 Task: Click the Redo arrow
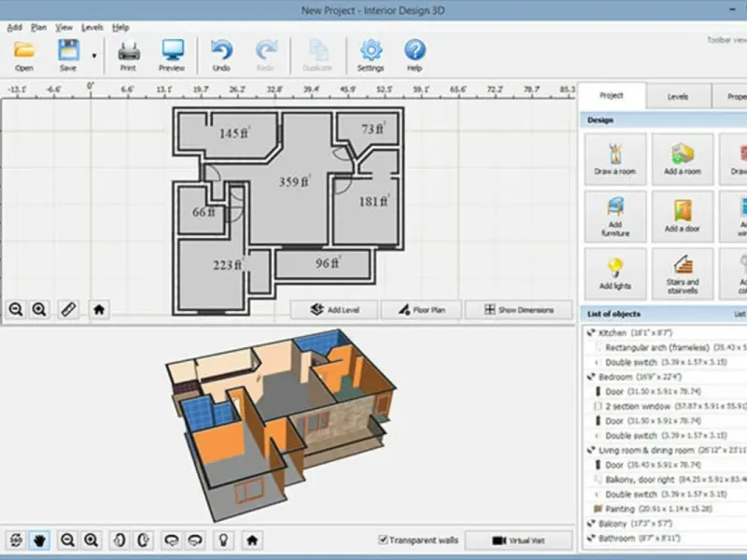click(266, 55)
